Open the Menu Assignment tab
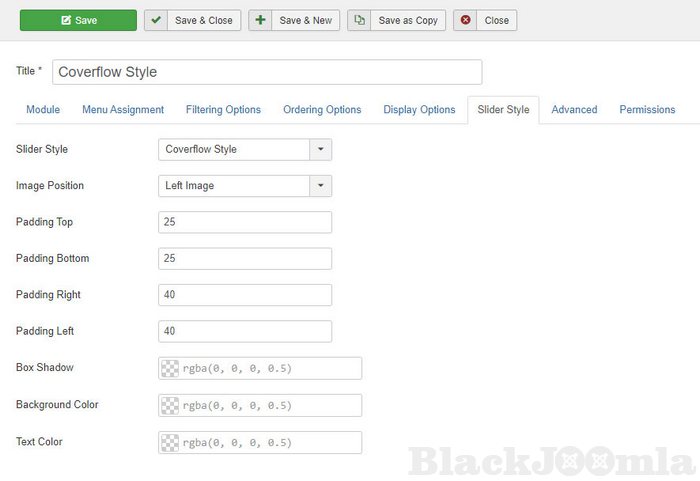 tap(123, 110)
